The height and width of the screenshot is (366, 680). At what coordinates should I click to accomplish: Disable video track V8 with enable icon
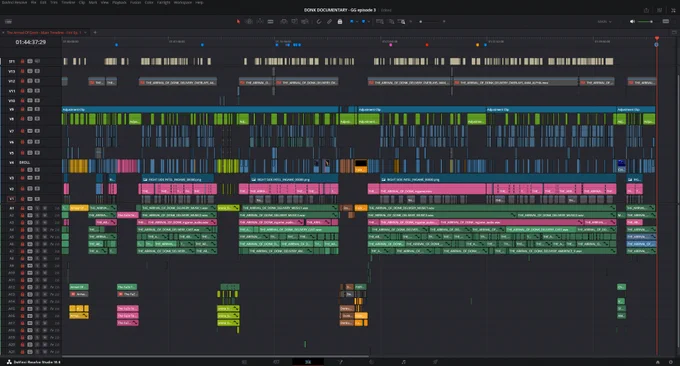(x=37, y=118)
